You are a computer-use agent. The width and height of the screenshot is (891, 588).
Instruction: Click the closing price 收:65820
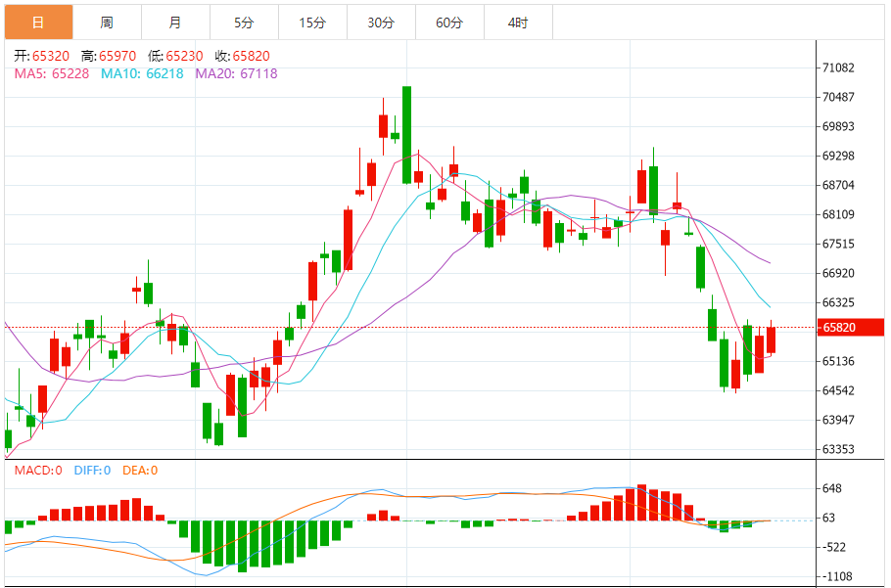[243, 56]
